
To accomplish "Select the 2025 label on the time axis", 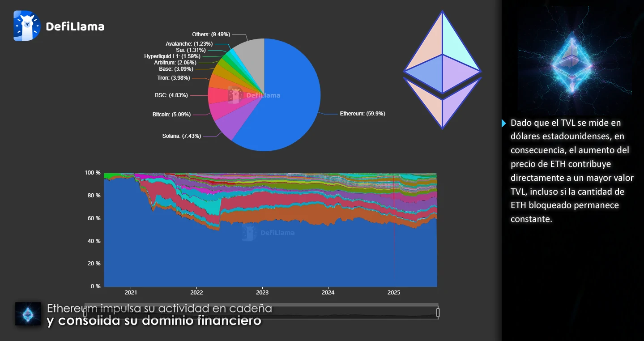I will [x=394, y=292].
